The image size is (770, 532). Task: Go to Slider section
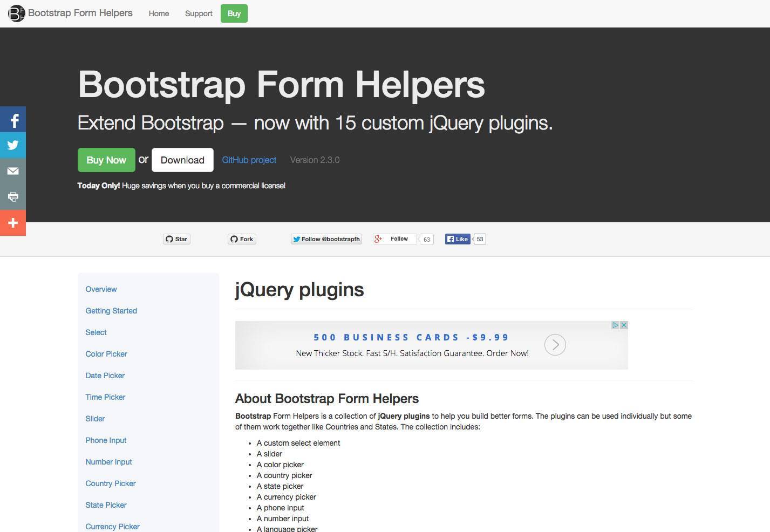pyautogui.click(x=95, y=419)
